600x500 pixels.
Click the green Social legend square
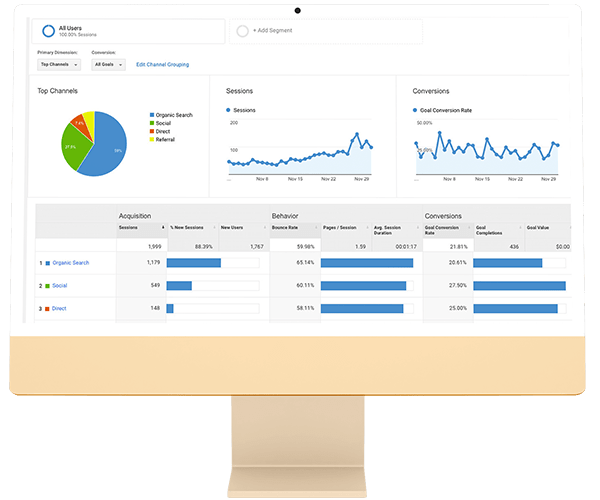(x=151, y=123)
